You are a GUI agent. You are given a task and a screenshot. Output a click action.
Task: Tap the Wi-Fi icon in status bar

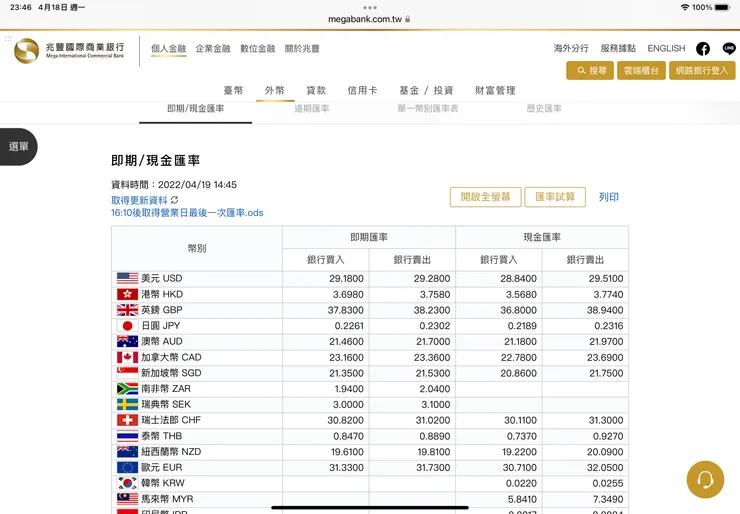[x=685, y=8]
